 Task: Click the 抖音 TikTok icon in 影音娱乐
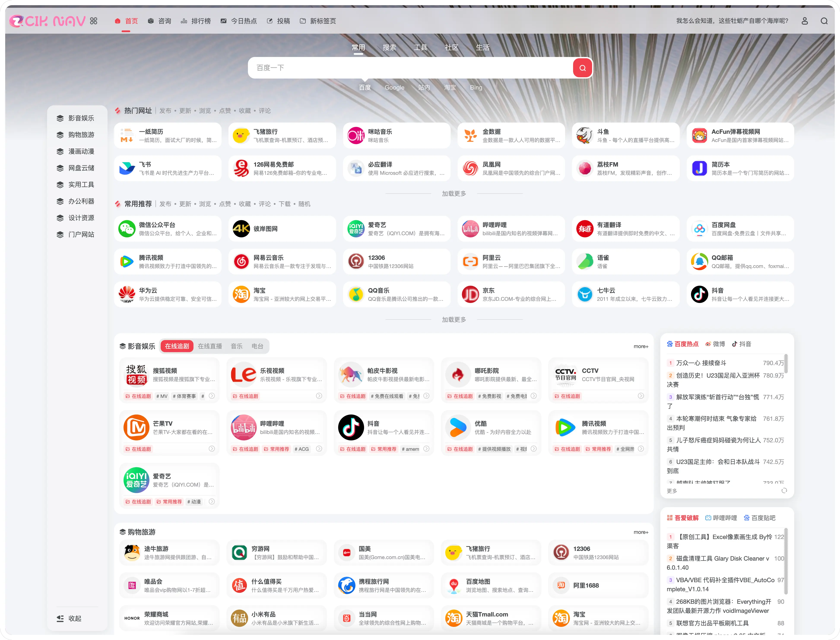351,427
